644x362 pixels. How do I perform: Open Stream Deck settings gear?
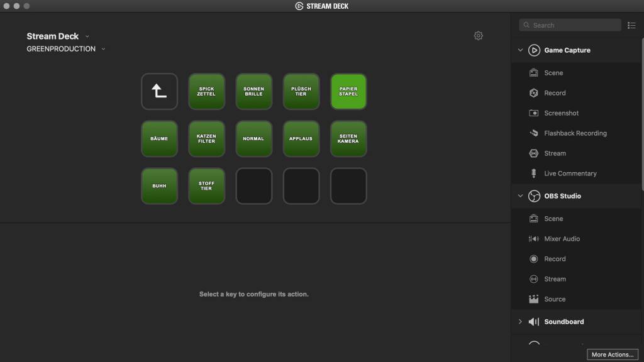tap(478, 36)
